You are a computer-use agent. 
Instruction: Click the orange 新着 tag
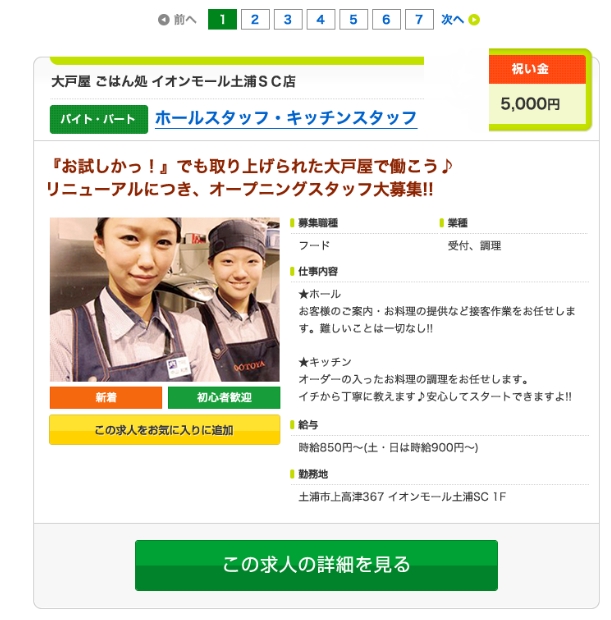point(106,397)
